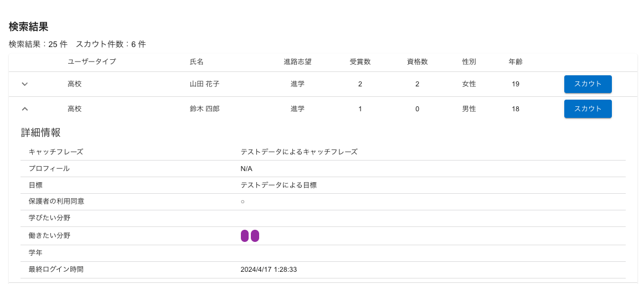This screenshot has width=644, height=284.
Task: Click the 検索結果:25 件 count text
Action: pos(38,44)
